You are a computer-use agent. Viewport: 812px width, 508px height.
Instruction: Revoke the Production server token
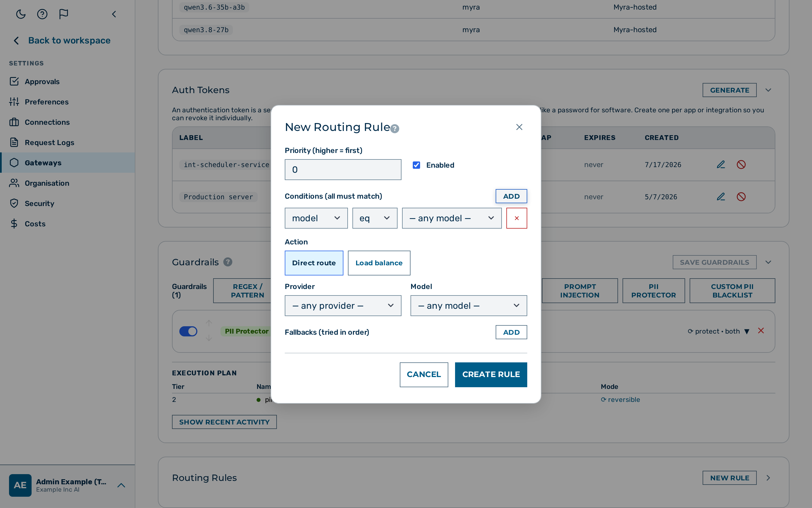[x=741, y=197]
